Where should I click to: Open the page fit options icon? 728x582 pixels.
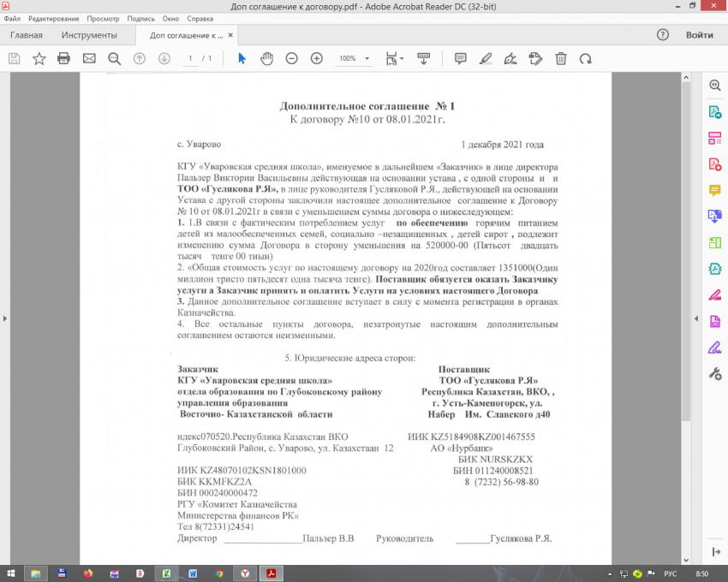tap(394, 58)
